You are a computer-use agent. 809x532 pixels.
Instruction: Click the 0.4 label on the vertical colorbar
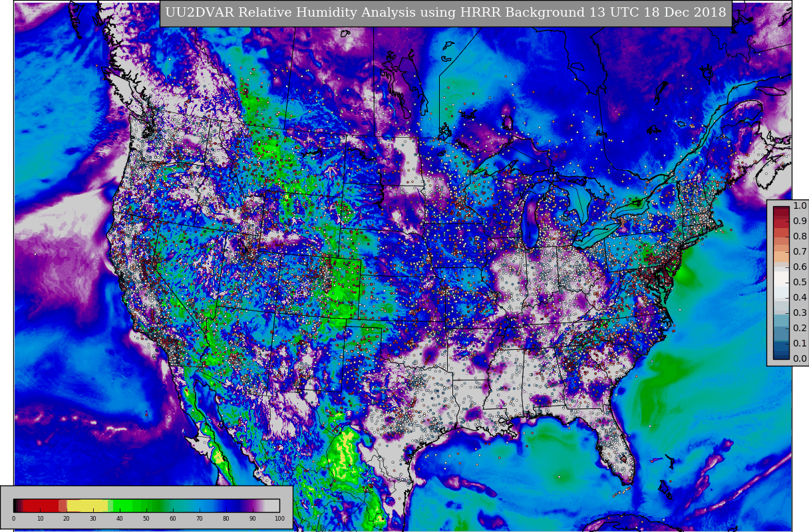point(800,298)
